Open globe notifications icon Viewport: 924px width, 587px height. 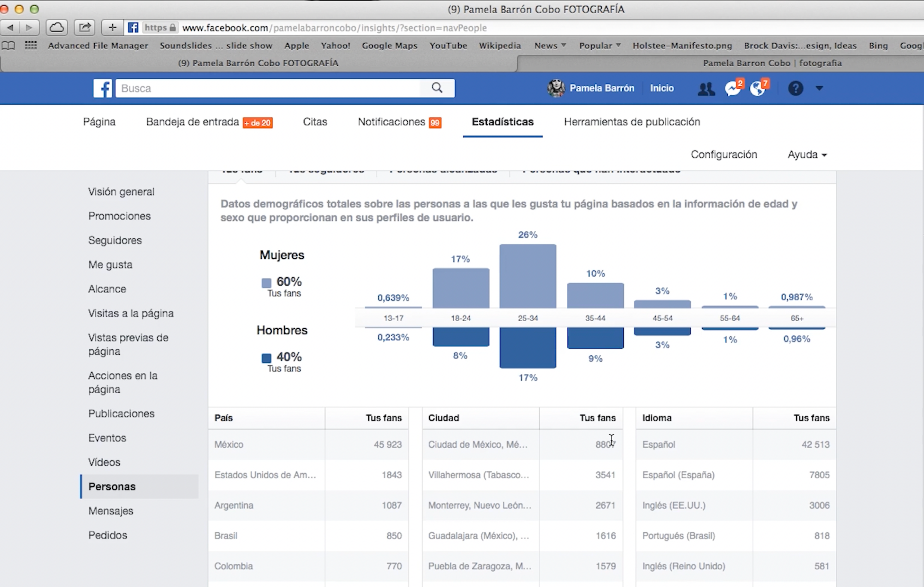(x=758, y=88)
